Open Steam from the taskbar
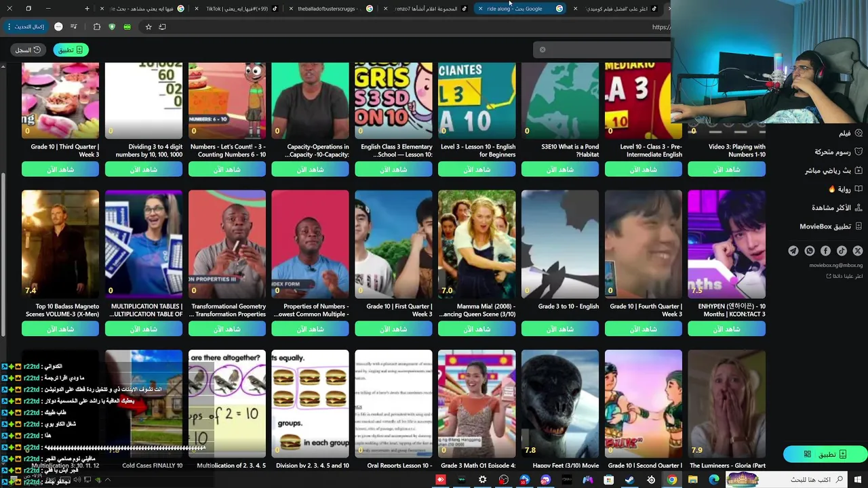The height and width of the screenshot is (488, 868). (629, 480)
